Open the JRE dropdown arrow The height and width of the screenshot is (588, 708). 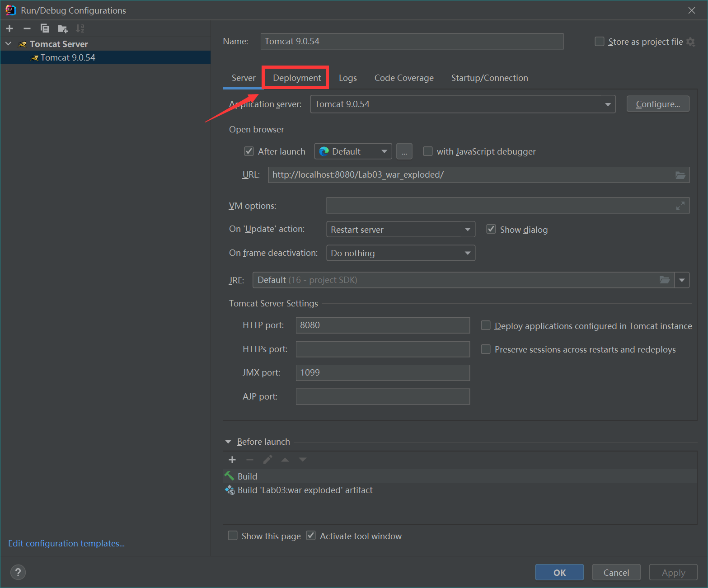682,280
